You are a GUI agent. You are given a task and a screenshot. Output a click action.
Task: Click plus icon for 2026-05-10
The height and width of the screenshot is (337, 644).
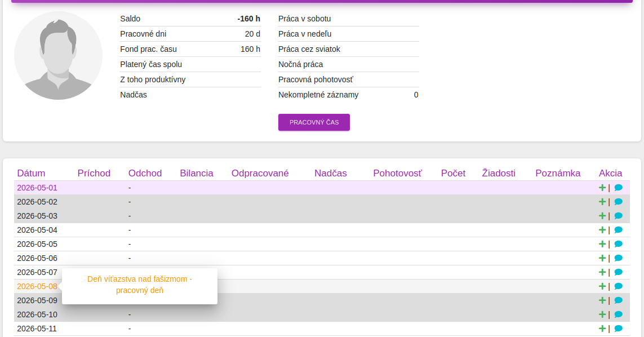tap(602, 314)
